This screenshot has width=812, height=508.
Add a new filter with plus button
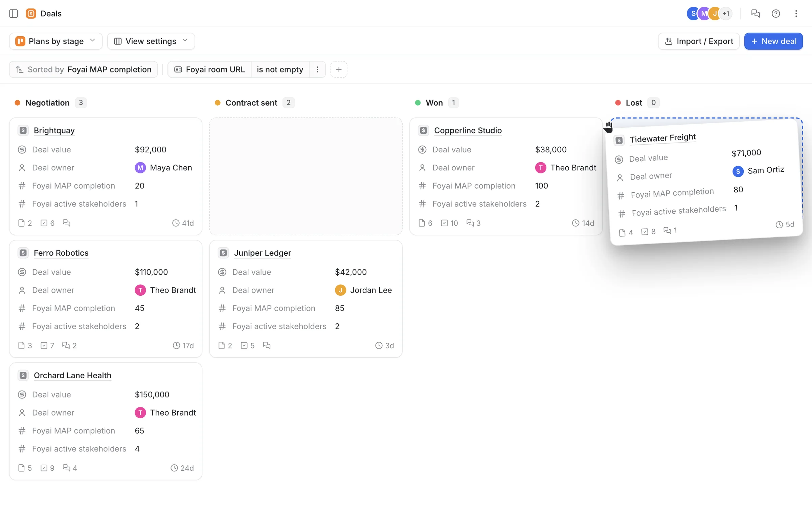pyautogui.click(x=339, y=69)
